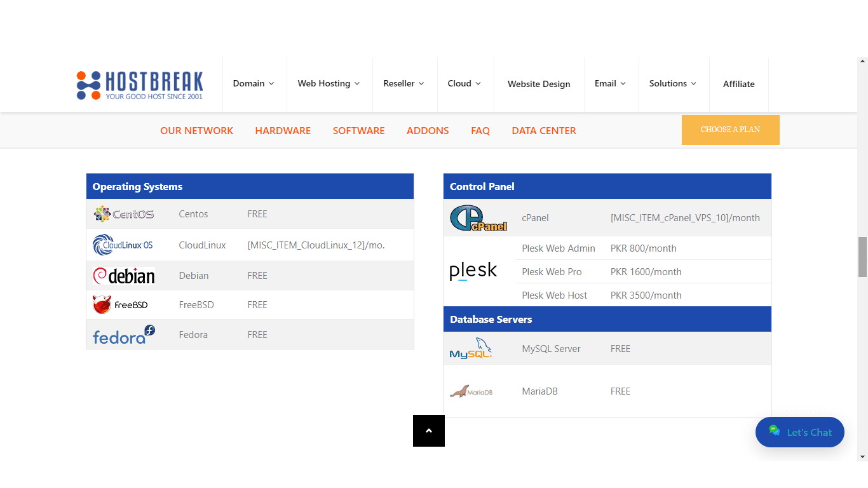Open the Affiliate page

click(739, 84)
